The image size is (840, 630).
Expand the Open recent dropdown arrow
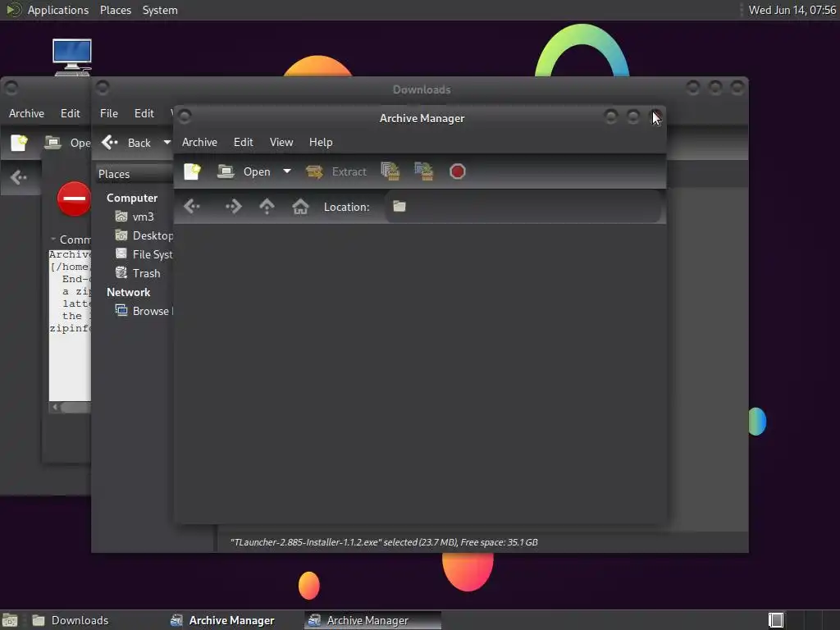[x=287, y=171]
